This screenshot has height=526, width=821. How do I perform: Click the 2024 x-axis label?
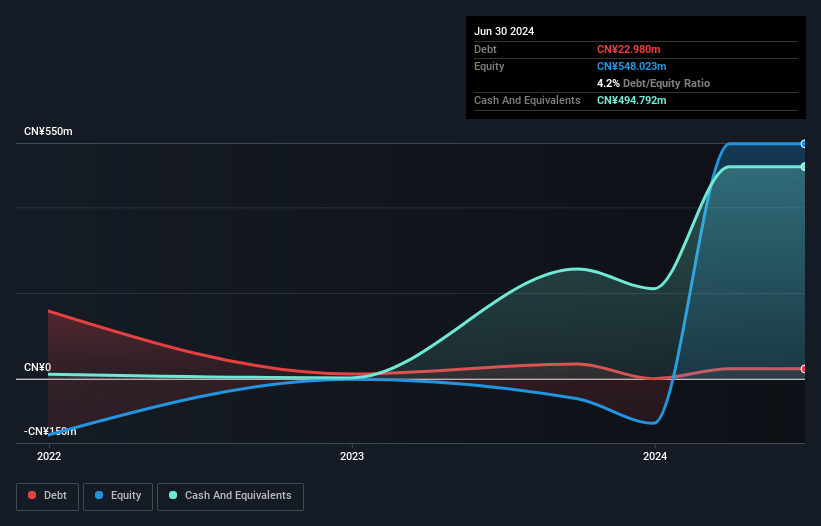click(655, 456)
